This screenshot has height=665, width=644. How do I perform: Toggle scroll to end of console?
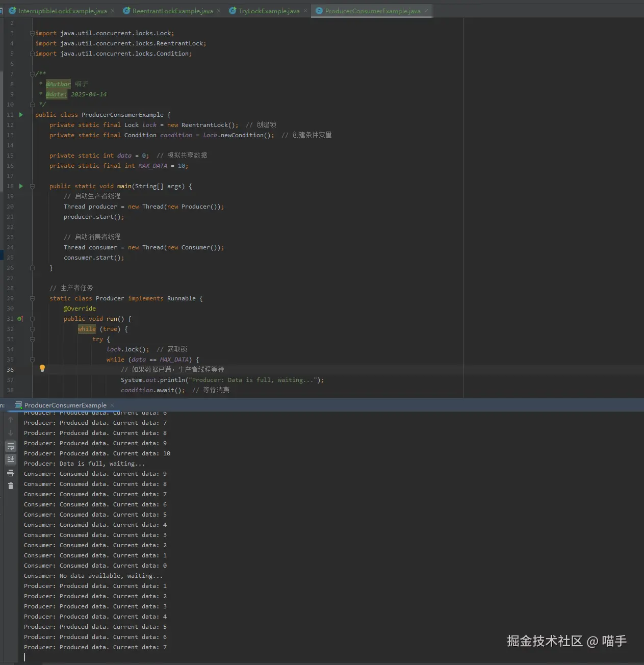tap(11, 459)
